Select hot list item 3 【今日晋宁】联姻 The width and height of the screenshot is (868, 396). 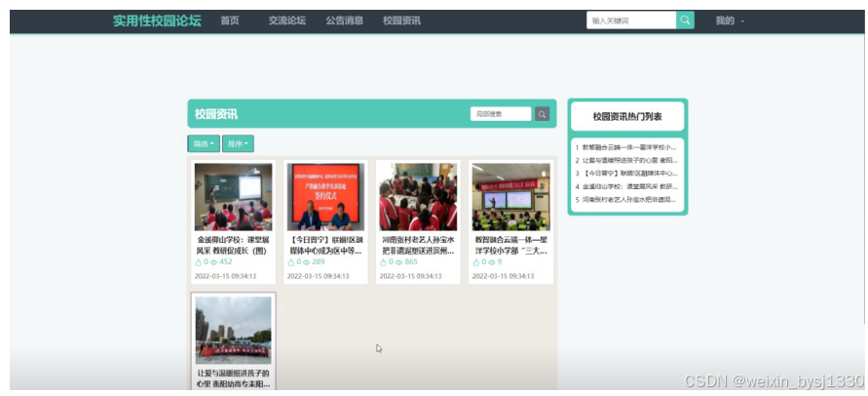[x=626, y=173]
